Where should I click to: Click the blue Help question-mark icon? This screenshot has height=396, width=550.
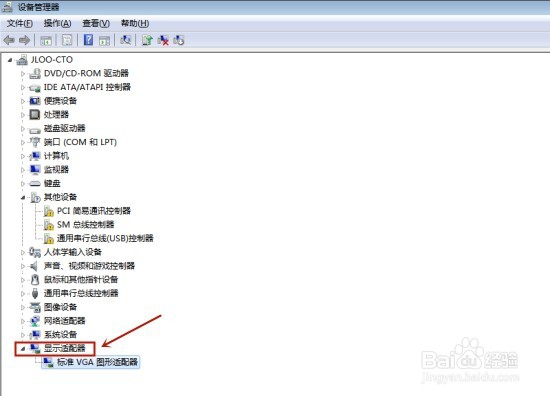coord(88,40)
